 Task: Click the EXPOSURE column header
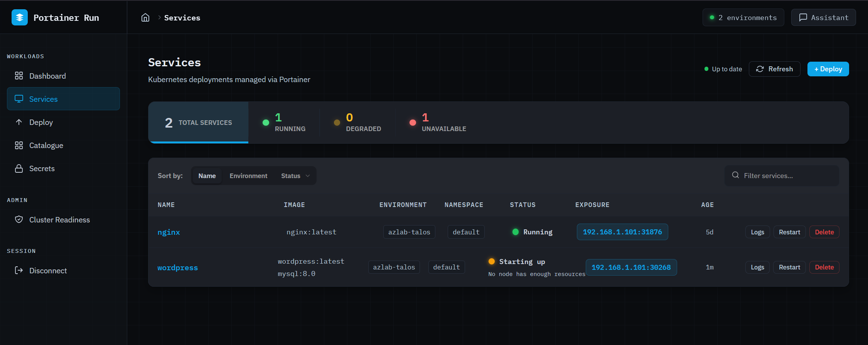[x=592, y=205]
